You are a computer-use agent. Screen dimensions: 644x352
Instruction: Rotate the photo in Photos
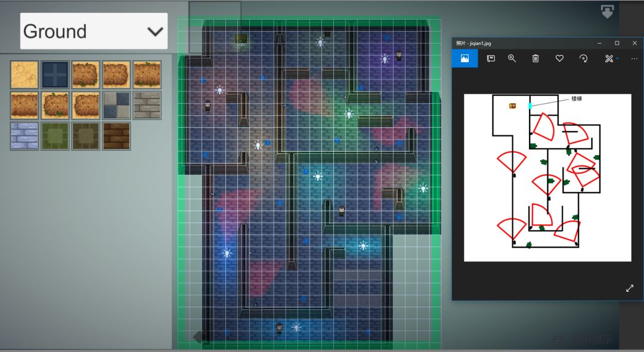coord(583,58)
